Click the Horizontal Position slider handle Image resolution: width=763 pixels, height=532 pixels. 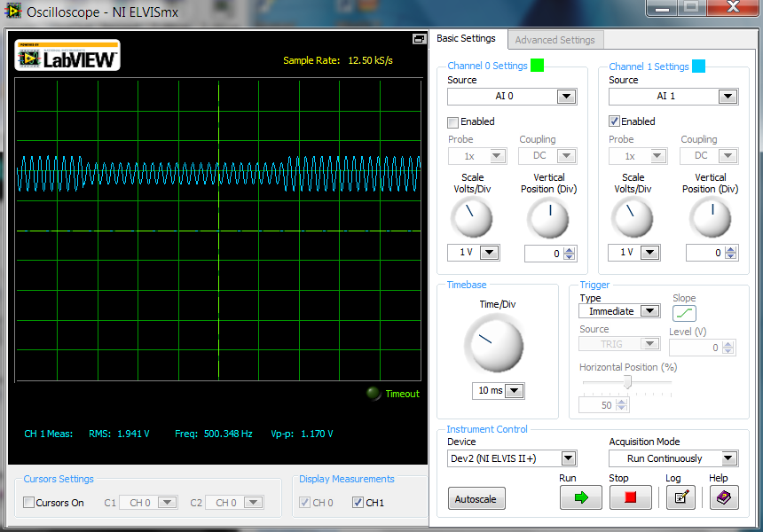[628, 382]
